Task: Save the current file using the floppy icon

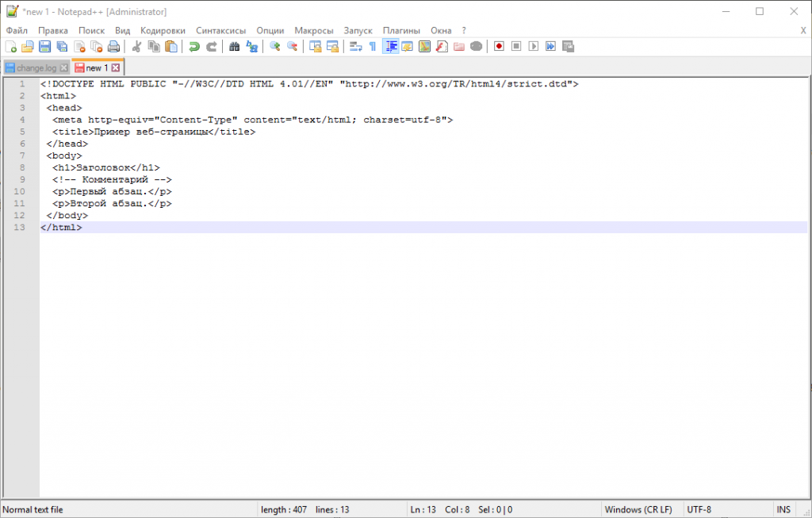Action: click(x=45, y=47)
